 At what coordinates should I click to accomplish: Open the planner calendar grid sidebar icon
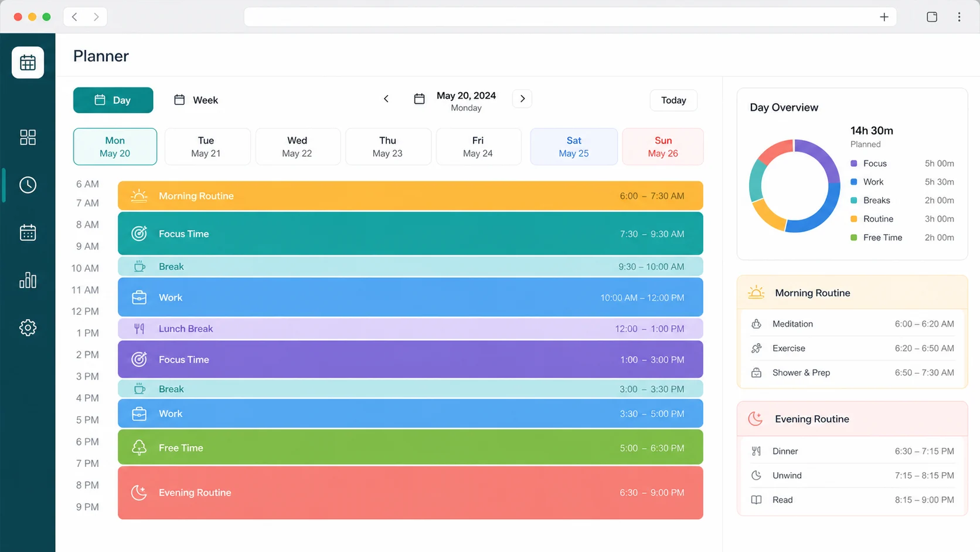[28, 62]
